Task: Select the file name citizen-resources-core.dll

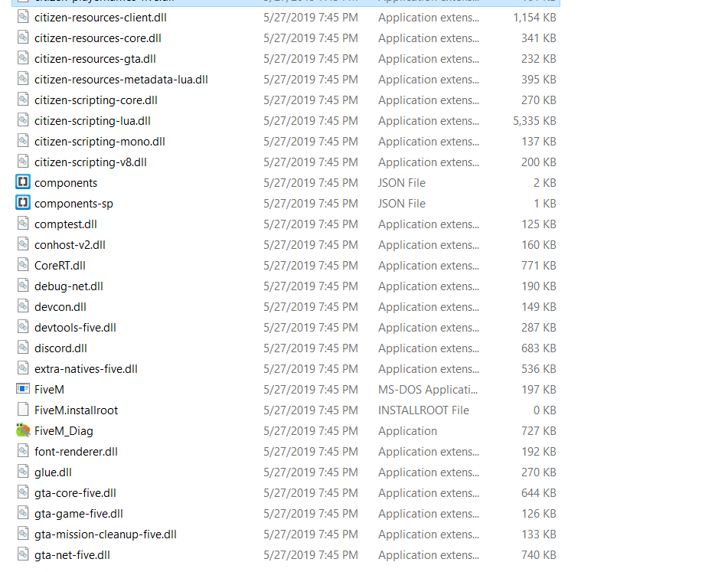Action: point(98,38)
